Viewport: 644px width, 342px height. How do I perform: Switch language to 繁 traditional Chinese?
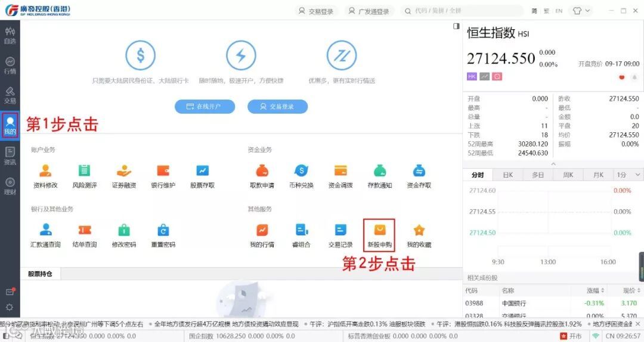click(546, 11)
